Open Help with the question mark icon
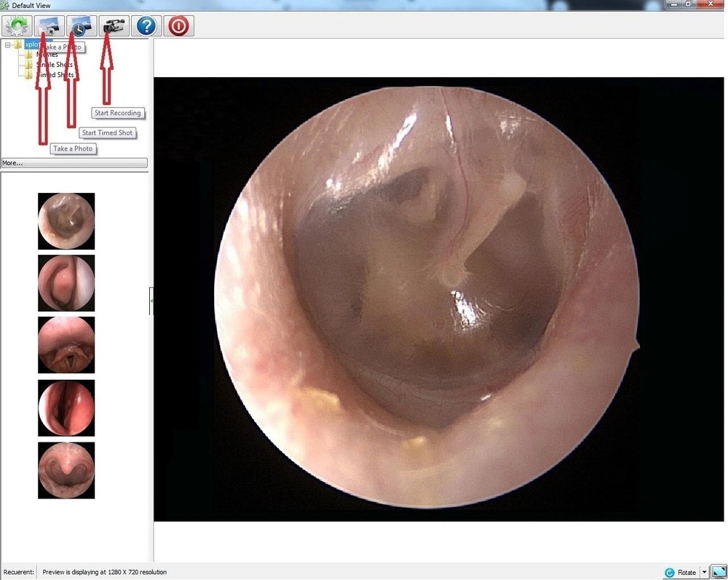Viewport: 728px width, 580px height. point(146,25)
